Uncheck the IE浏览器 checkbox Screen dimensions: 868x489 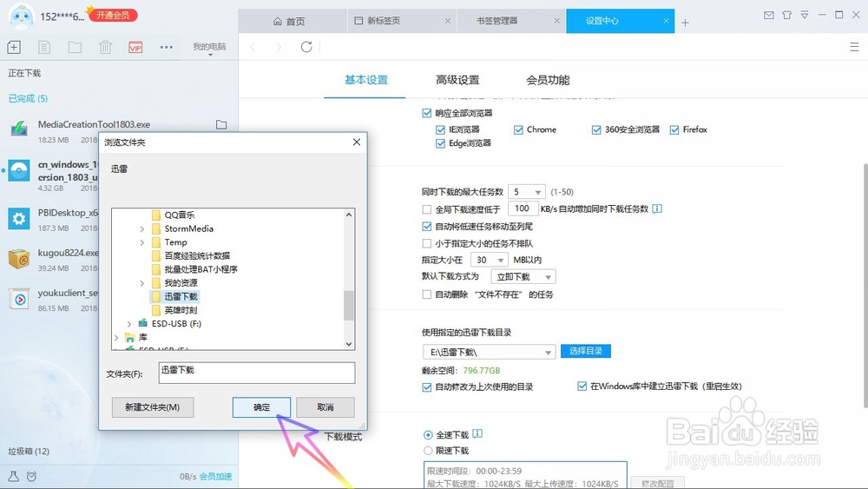pos(441,129)
